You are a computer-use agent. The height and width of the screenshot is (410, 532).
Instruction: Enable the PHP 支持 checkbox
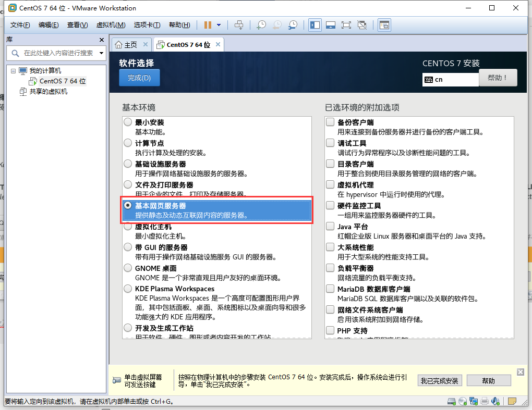click(x=331, y=330)
